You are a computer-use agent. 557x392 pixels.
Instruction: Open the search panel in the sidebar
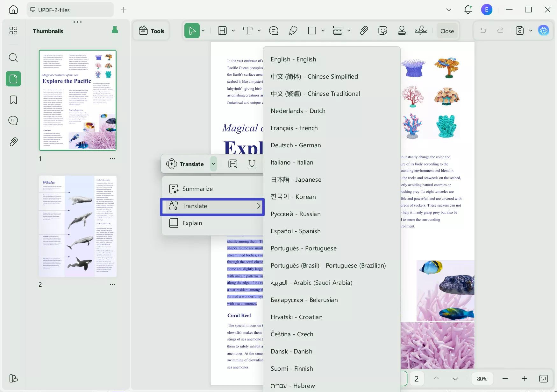tap(13, 58)
